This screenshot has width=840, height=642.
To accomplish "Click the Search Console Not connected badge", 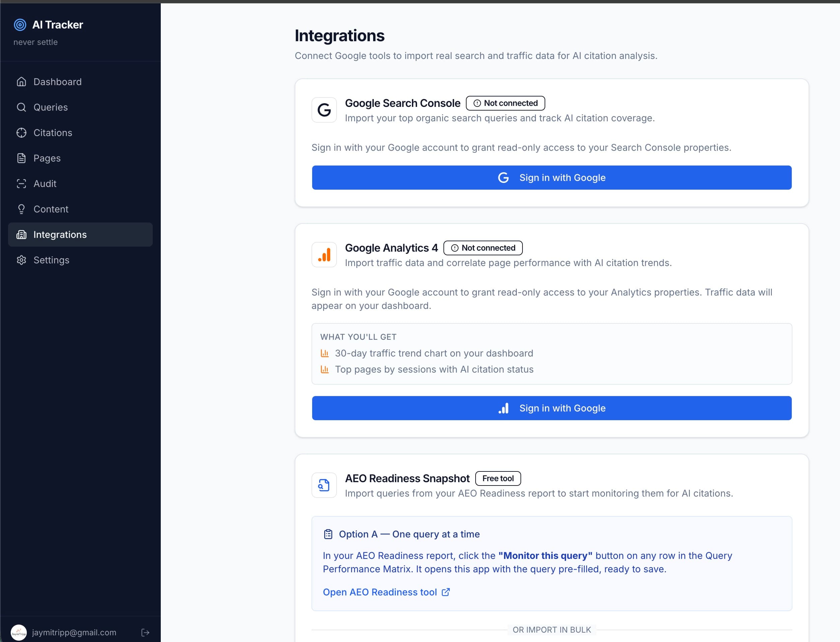I will pyautogui.click(x=505, y=103).
